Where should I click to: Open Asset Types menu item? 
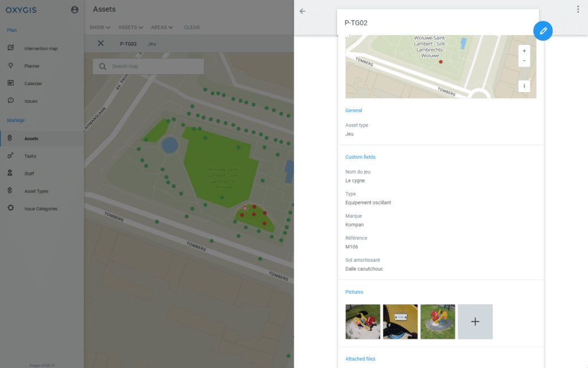[x=42, y=191]
